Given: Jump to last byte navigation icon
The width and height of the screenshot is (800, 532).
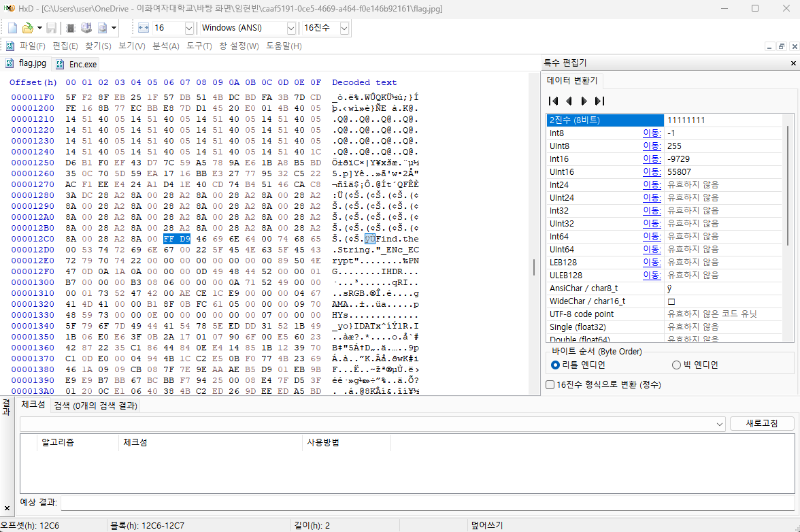Looking at the screenshot, I should [600, 101].
